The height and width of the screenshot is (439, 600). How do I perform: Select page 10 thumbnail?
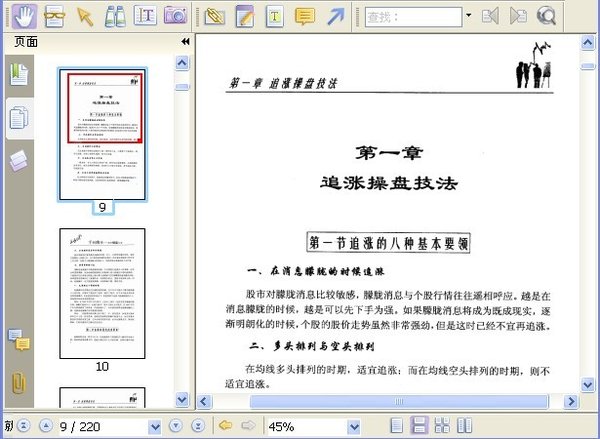[103, 294]
